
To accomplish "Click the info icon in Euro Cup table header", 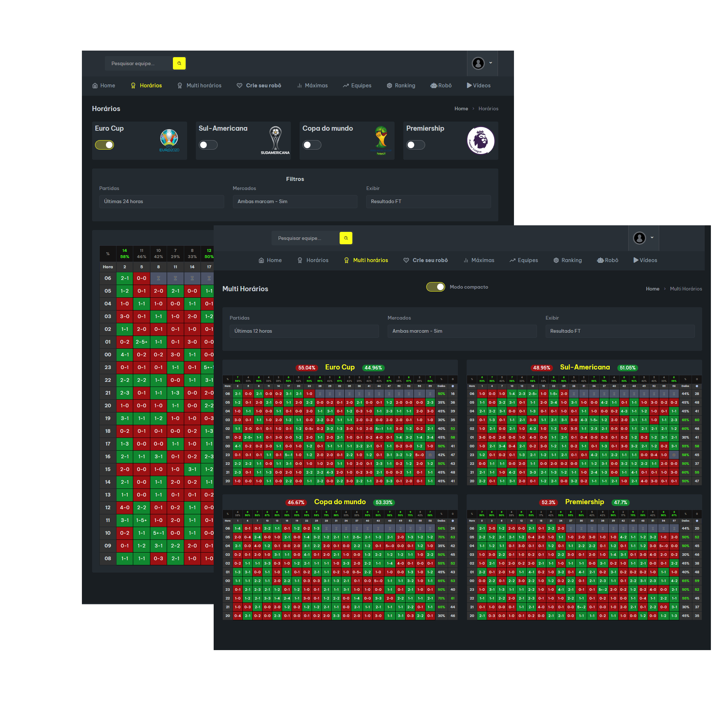I will (452, 386).
